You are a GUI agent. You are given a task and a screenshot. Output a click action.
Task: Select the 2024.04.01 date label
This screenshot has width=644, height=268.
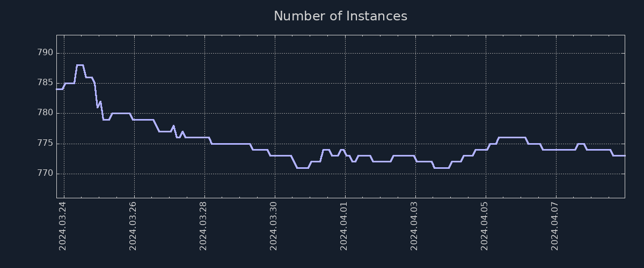pos(344,226)
